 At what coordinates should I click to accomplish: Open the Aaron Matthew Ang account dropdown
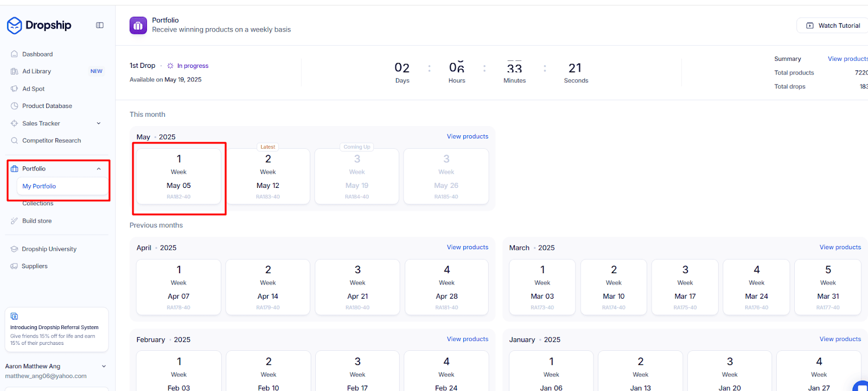pos(104,367)
